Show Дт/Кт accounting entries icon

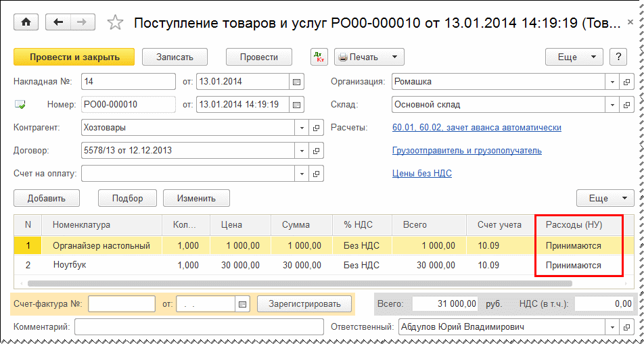[319, 57]
